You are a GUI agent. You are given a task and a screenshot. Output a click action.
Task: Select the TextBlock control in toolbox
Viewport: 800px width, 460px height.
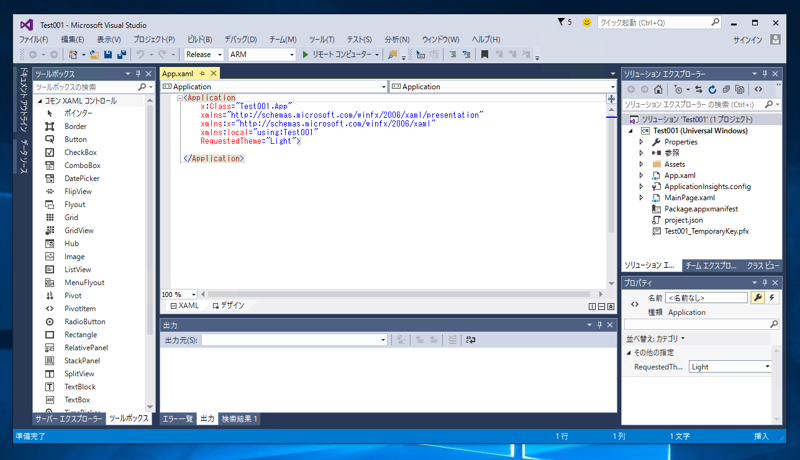[80, 387]
